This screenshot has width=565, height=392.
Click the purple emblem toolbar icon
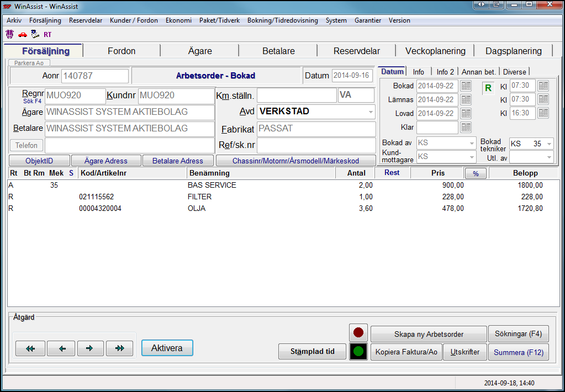click(x=10, y=34)
